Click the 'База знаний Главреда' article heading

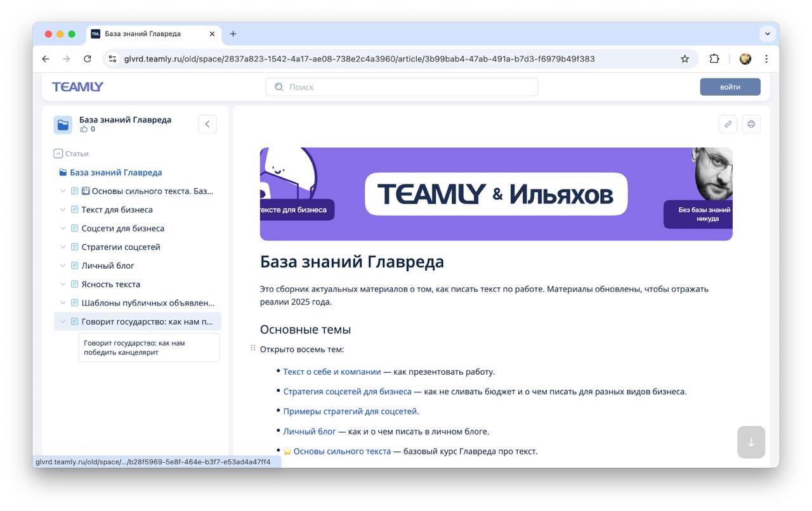352,261
